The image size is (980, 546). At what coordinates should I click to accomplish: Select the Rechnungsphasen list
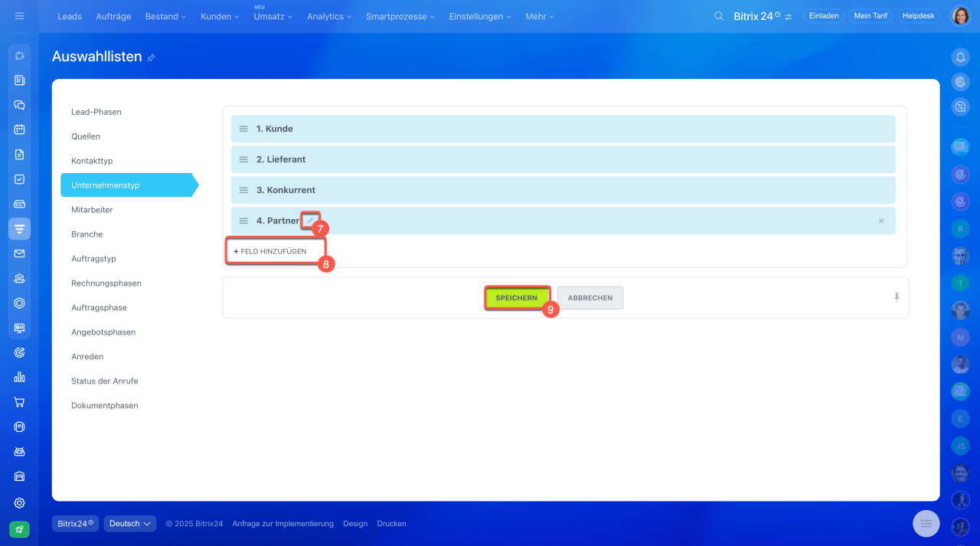click(x=106, y=283)
